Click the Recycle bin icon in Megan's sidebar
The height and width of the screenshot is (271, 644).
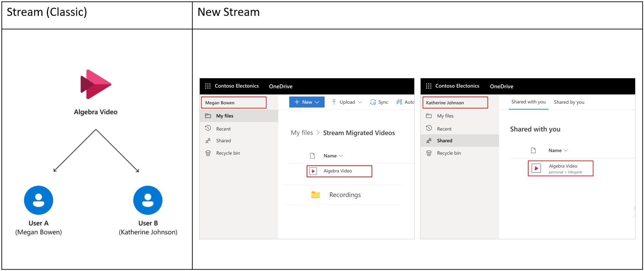point(208,153)
